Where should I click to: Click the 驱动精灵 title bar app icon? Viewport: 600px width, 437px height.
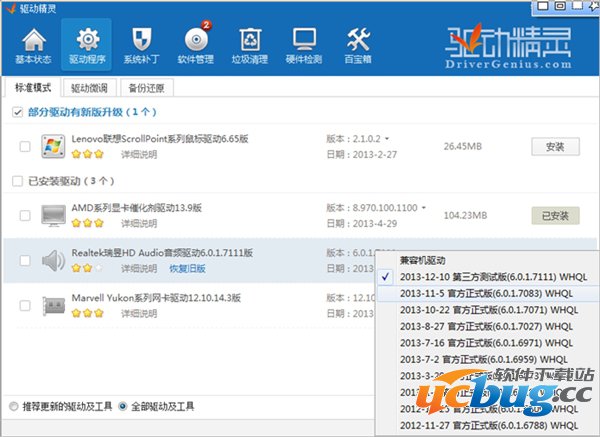point(10,8)
